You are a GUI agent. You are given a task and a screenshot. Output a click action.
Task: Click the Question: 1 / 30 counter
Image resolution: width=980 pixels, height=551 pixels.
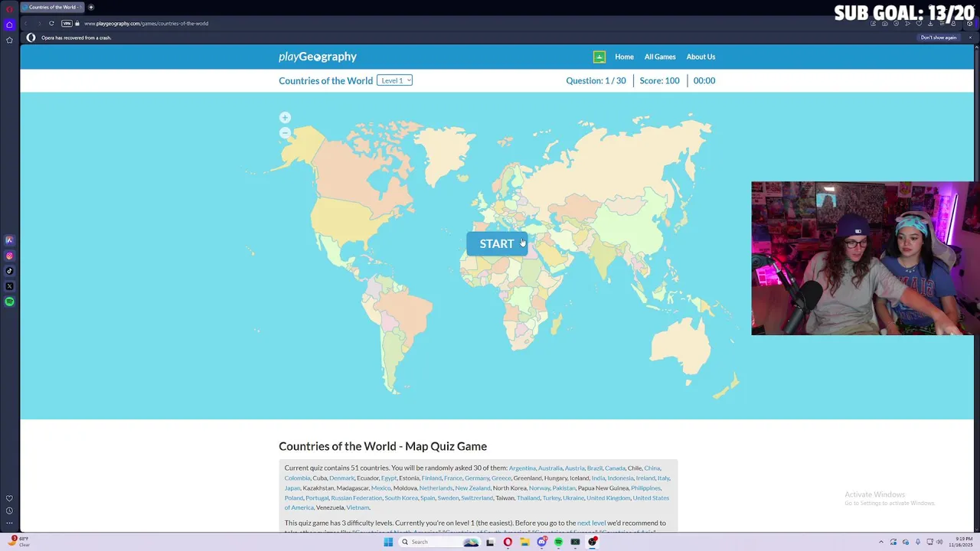pos(596,80)
